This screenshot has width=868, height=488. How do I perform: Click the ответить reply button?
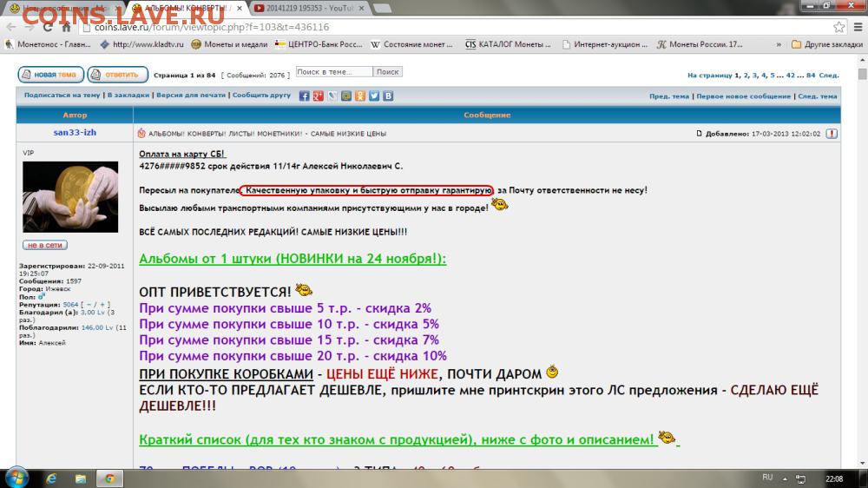pyautogui.click(x=117, y=74)
